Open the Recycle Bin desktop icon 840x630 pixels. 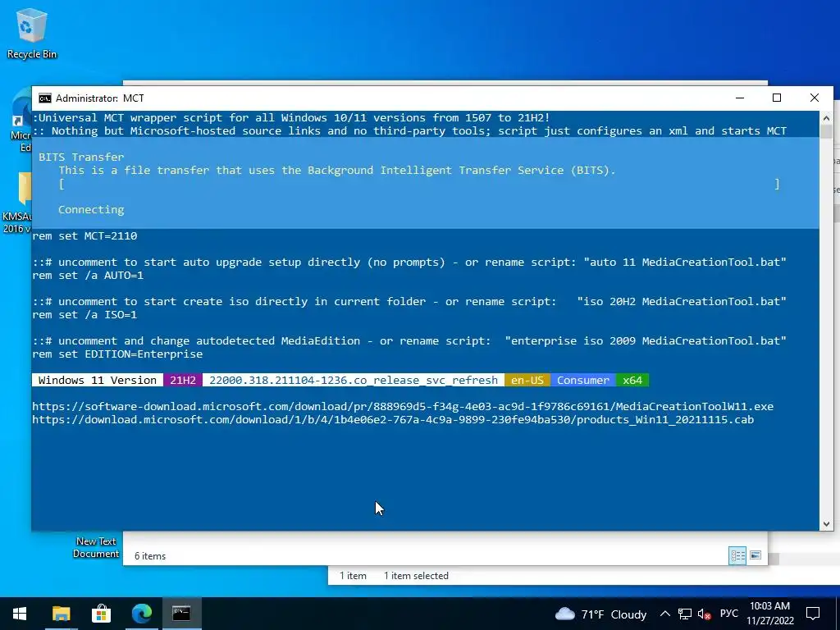(32, 33)
